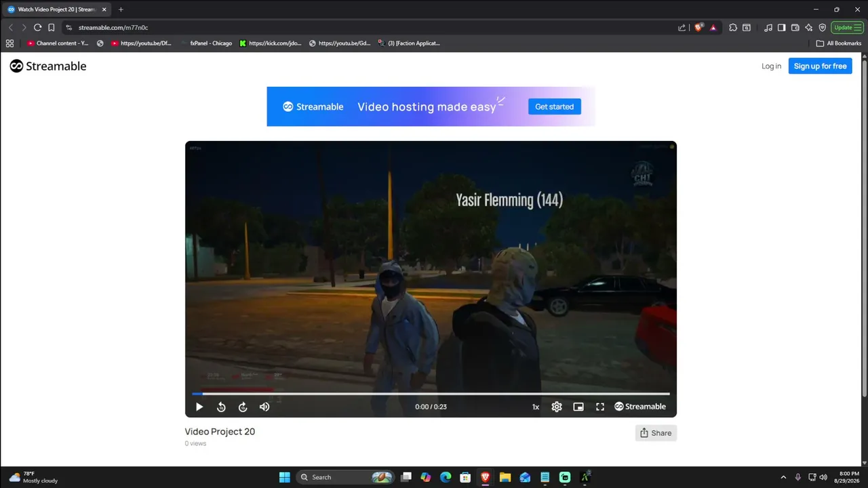Image resolution: width=868 pixels, height=488 pixels.
Task: Open the Log in page
Action: pyautogui.click(x=771, y=66)
